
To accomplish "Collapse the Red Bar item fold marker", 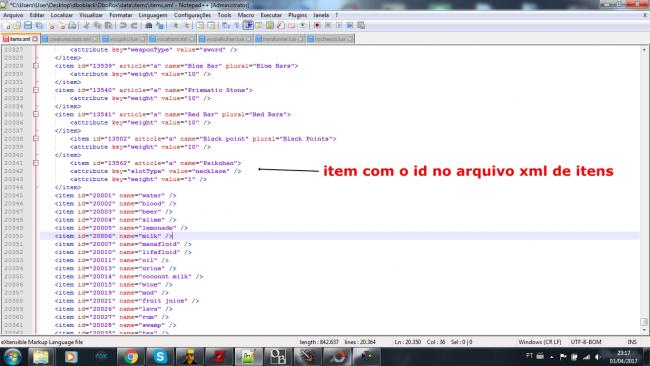I will [36, 114].
